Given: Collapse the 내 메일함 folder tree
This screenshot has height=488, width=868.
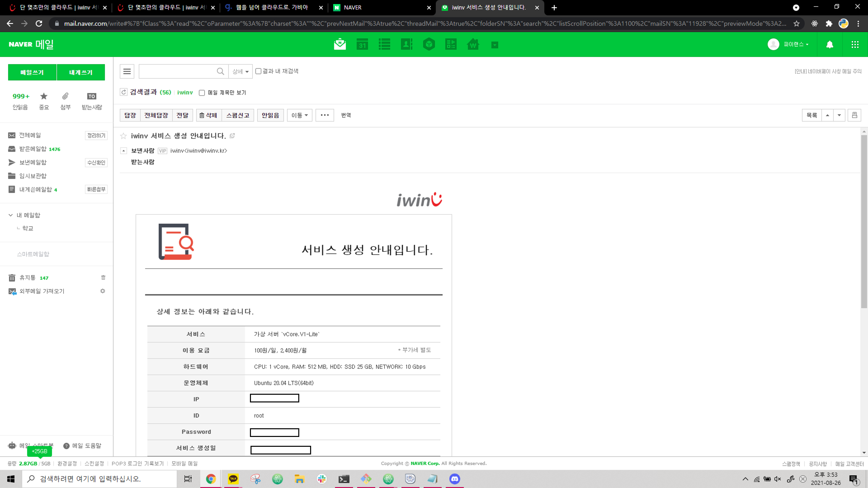Looking at the screenshot, I should (x=10, y=215).
